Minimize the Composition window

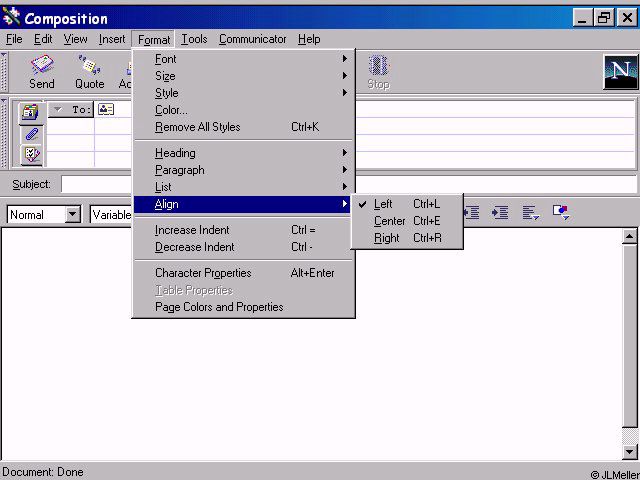(582, 18)
